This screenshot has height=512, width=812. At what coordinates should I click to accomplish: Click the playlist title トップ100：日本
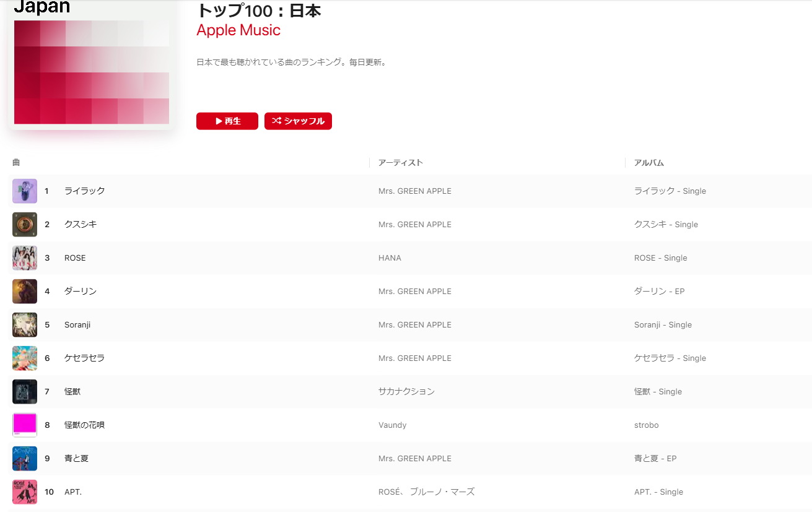pyautogui.click(x=258, y=11)
